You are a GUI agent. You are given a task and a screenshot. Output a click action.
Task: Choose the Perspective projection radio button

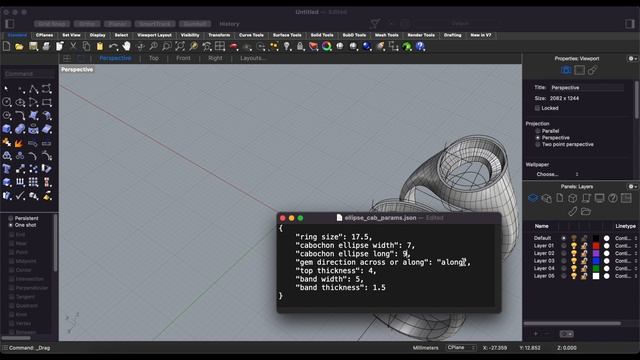click(538, 138)
